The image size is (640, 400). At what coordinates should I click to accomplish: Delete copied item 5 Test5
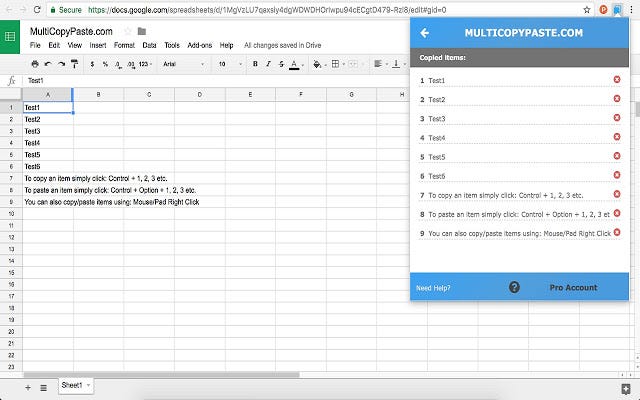[x=617, y=156]
